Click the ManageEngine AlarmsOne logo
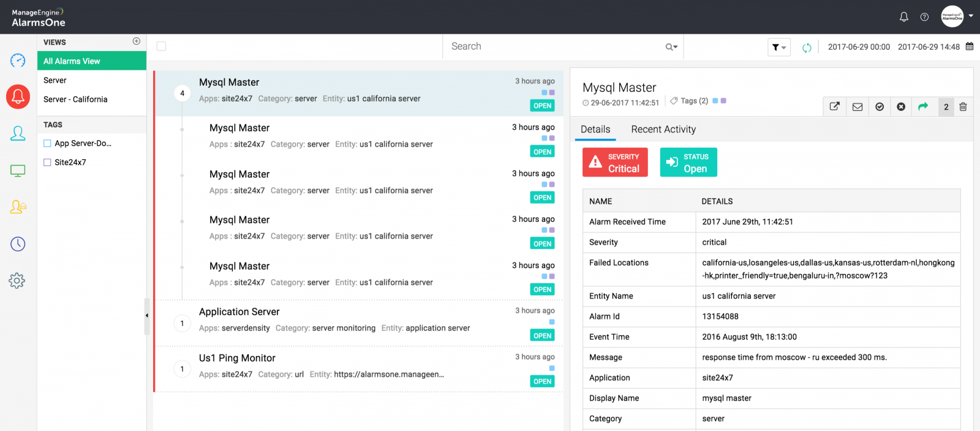Image resolution: width=980 pixels, height=431 pixels. click(x=38, y=17)
